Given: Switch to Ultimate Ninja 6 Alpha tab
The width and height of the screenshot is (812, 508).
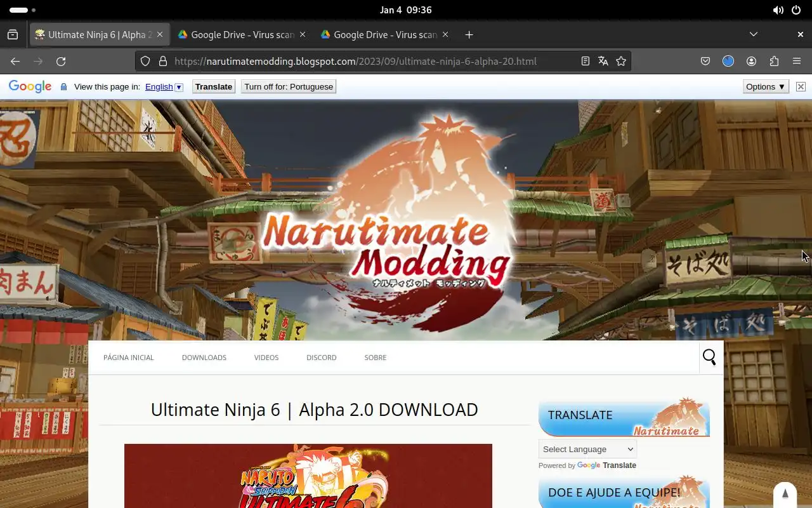Looking at the screenshot, I should [x=100, y=34].
